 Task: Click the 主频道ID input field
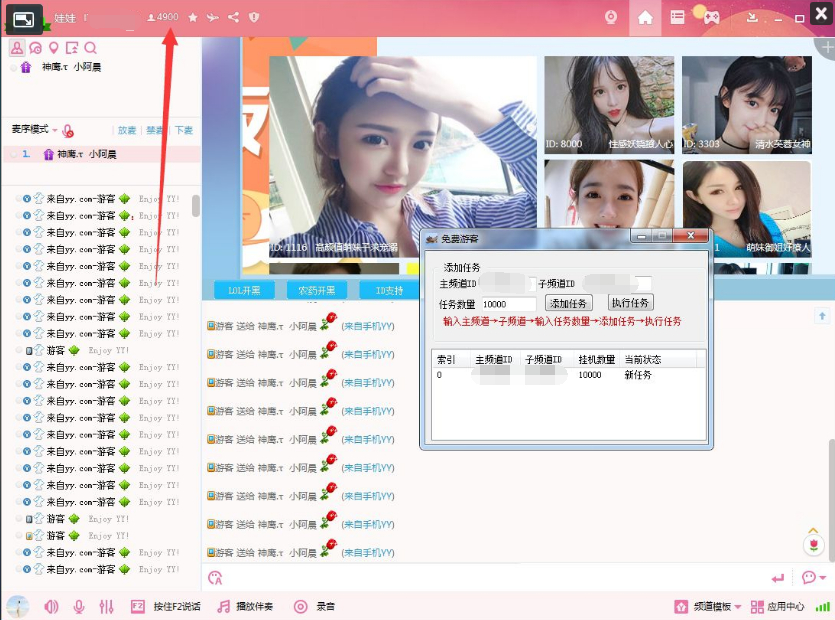coord(506,283)
